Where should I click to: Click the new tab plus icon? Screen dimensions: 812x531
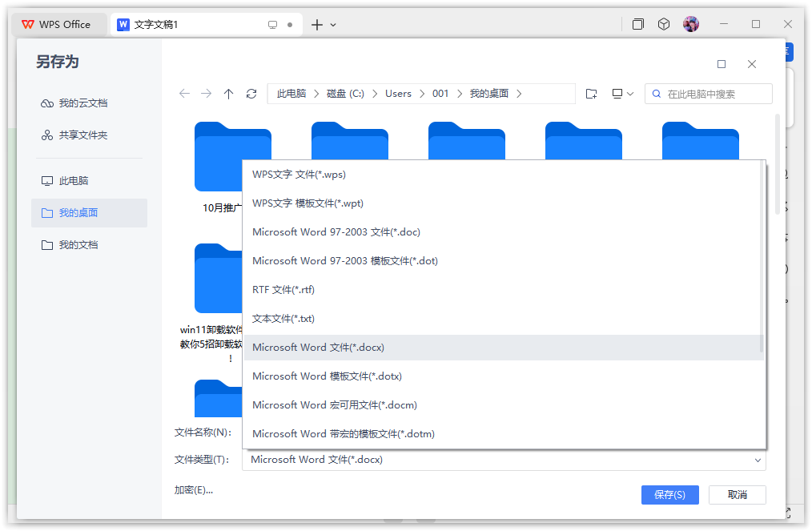[317, 25]
